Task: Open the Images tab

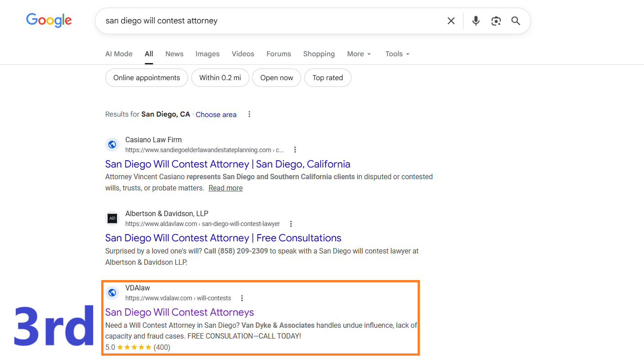Action: [207, 54]
